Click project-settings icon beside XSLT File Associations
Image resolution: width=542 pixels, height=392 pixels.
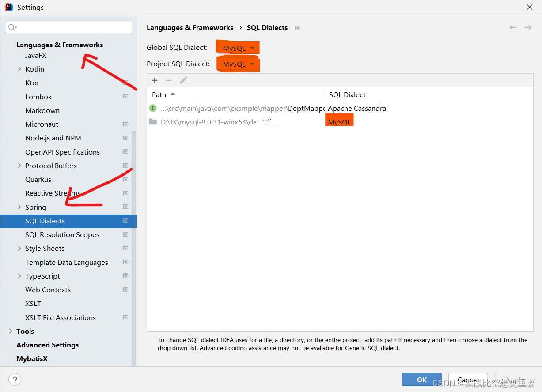[x=125, y=317]
